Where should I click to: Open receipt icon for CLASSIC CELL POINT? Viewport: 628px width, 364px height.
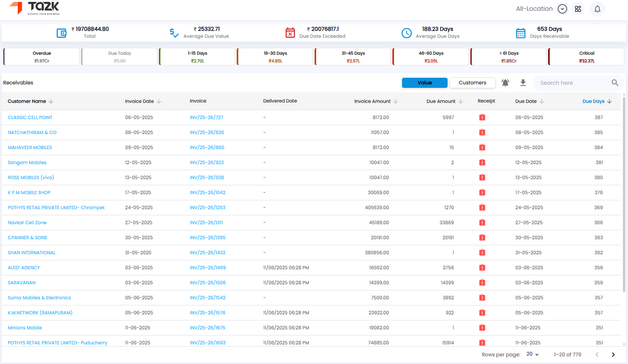click(x=482, y=117)
